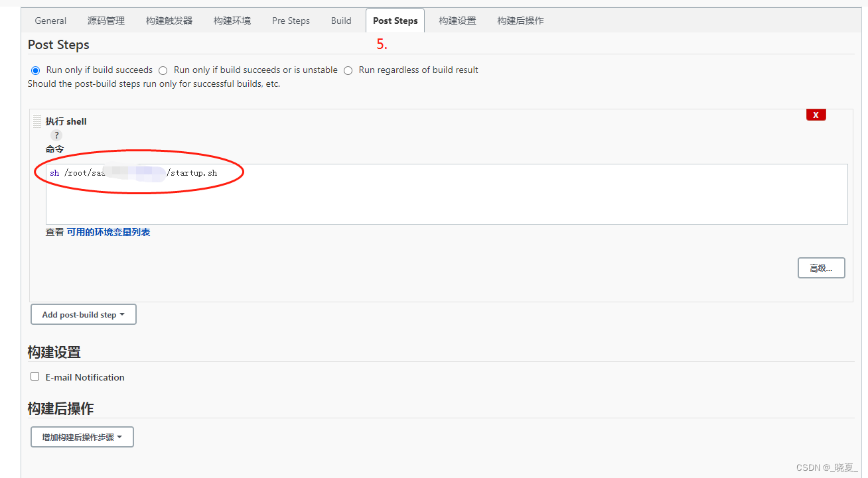
Task: Select Run only if build succeeds
Action: [x=35, y=70]
